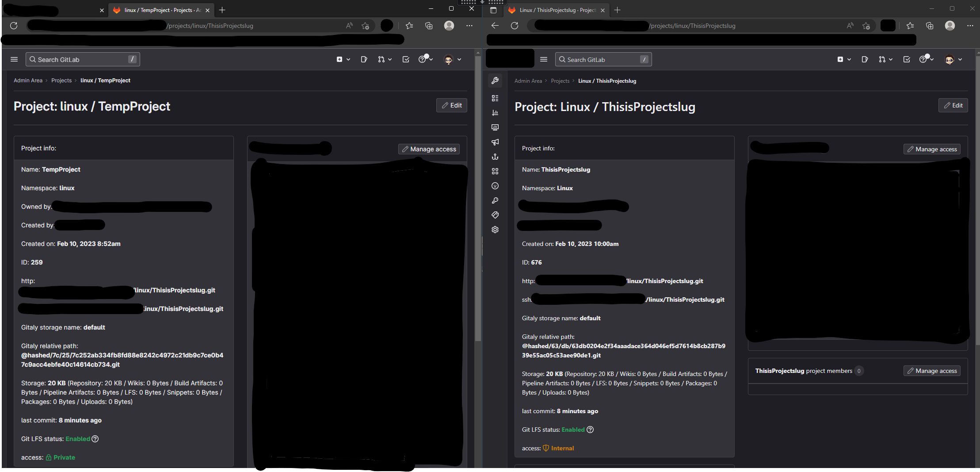
Task: Click the Messages megaphone icon
Action: pos(495,142)
